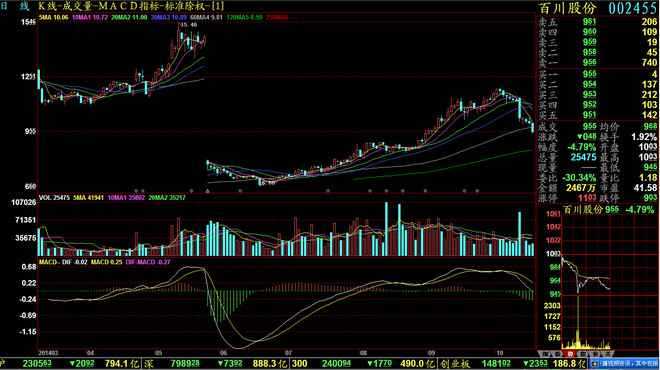
Task: Select the 60MA4 9.81 legend entry
Action: [206, 18]
